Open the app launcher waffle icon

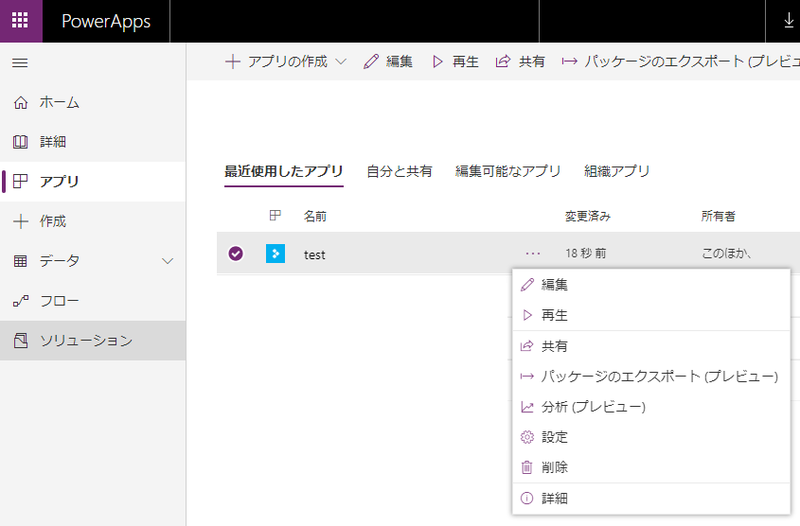pos(20,20)
